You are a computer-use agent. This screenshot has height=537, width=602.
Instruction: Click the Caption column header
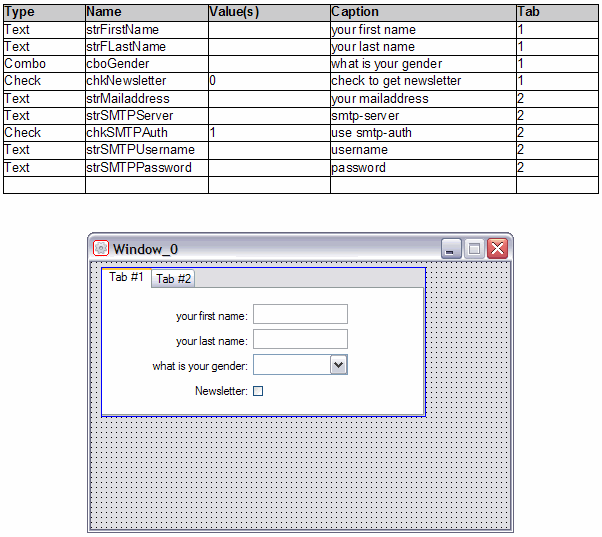(x=423, y=12)
